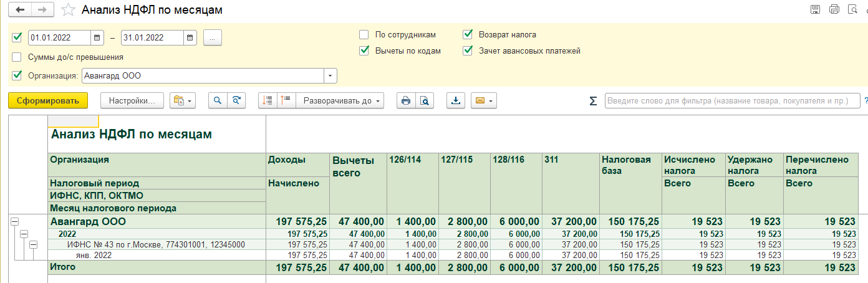Screen dimensions: 868x283
Task: Open the report variants dropdown with folder icon
Action: pos(183,100)
